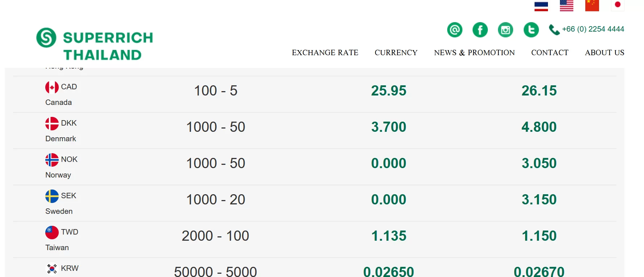Open the Instagram icon in the header
644x277 pixels.
[506, 30]
